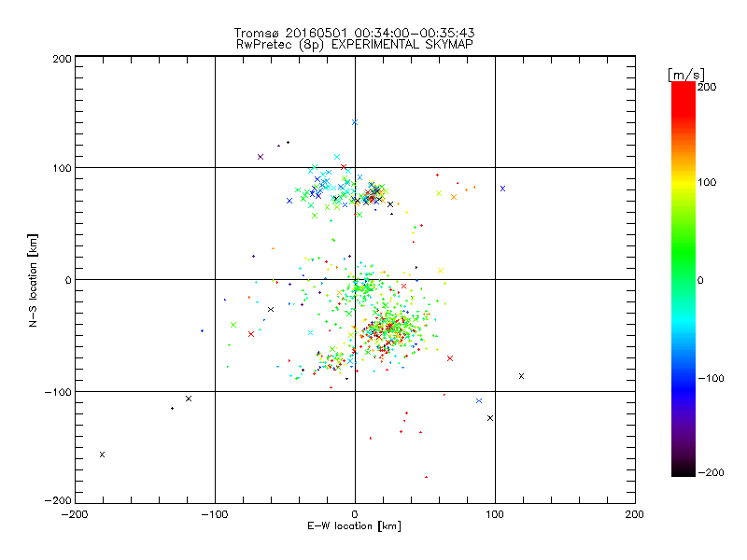Click x-axis tick label '200'
Image resolution: width=747 pixels, height=560 pixels.
tap(635, 514)
